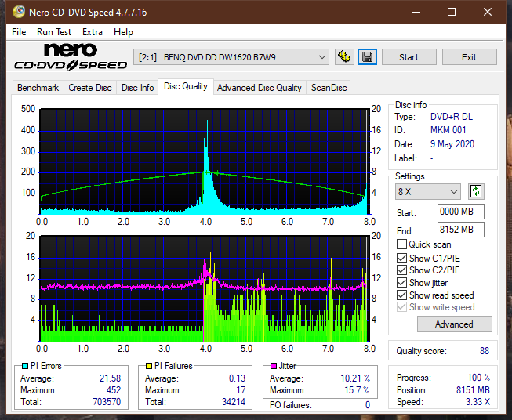Click the PI failures lower graph
The width and height of the screenshot is (512, 420).
(x=205, y=289)
